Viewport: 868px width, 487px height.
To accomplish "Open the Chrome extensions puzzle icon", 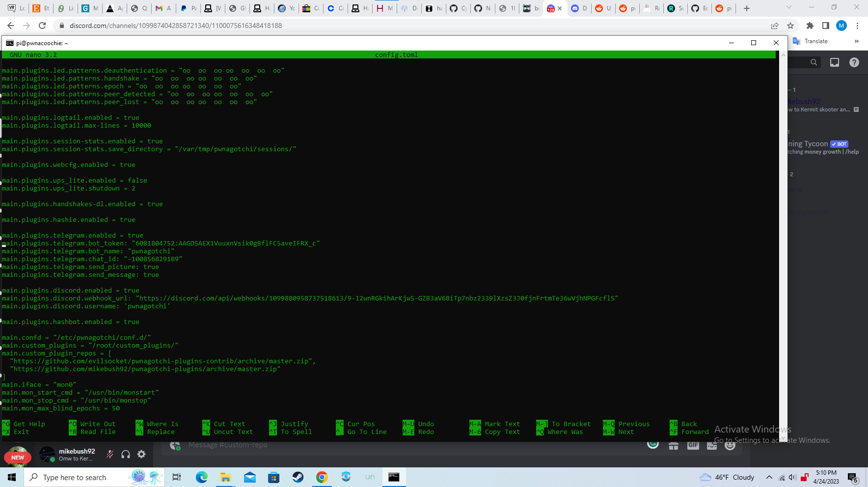I will [x=811, y=26].
